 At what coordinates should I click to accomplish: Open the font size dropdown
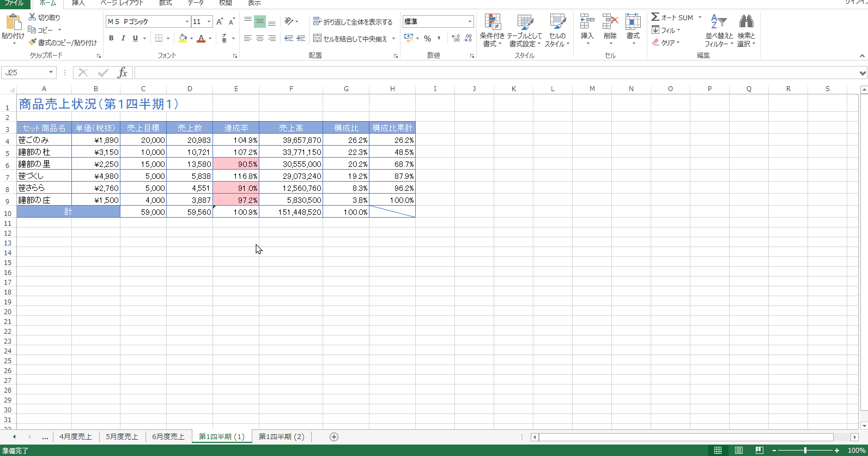coord(209,22)
